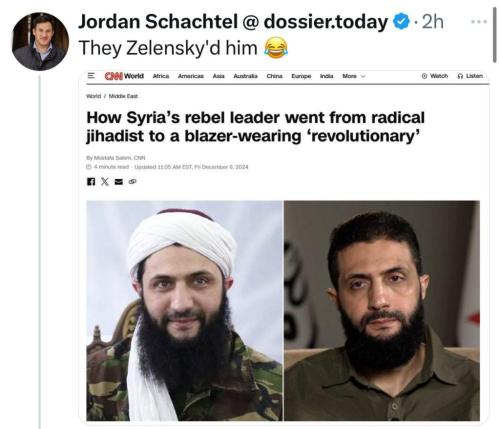Click the Listen button
This screenshot has height=429, width=500.
[x=470, y=76]
